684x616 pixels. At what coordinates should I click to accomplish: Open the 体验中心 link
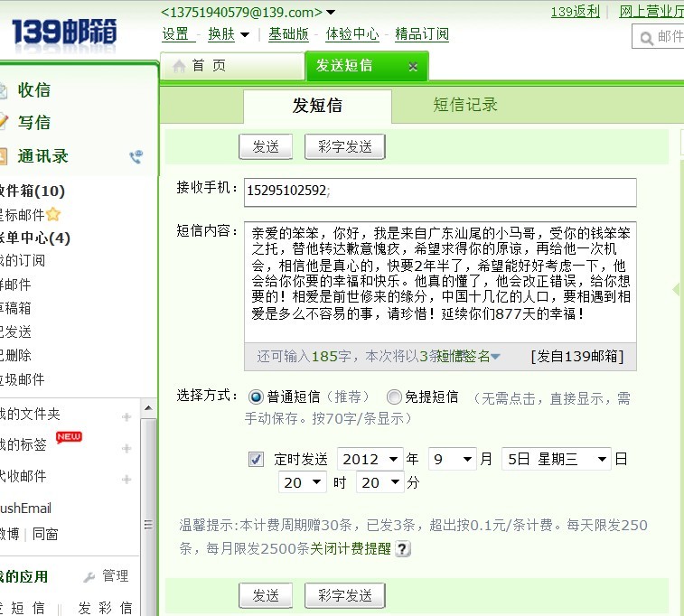point(352,34)
